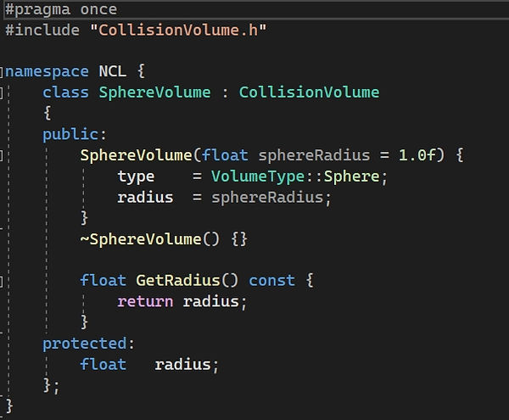509x420 pixels.
Task: Click the "class" keyword
Action: [65, 92]
